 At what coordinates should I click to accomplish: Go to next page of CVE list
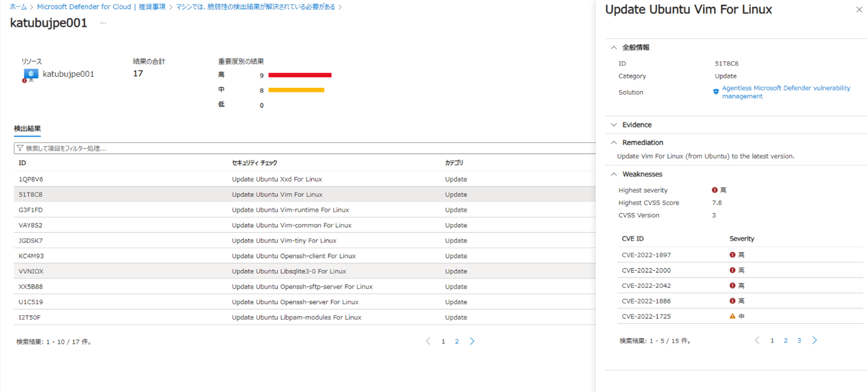point(815,341)
